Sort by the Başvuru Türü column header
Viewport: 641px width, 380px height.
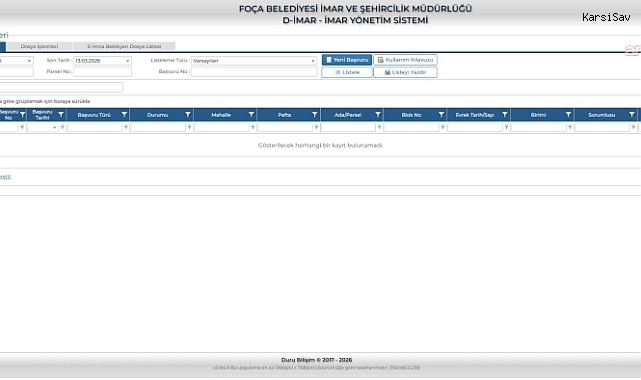pyautogui.click(x=94, y=115)
